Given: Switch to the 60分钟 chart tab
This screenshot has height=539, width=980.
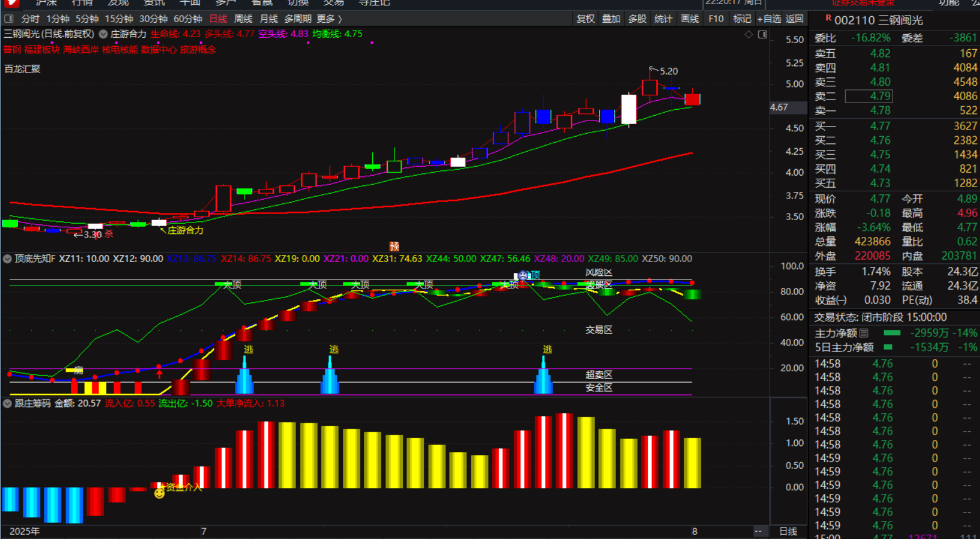Looking at the screenshot, I should [188, 19].
